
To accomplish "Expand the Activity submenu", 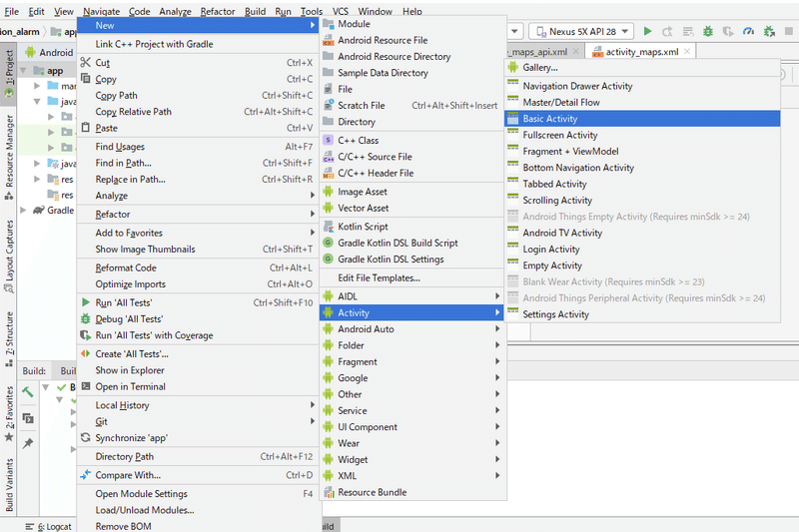I will click(x=412, y=312).
